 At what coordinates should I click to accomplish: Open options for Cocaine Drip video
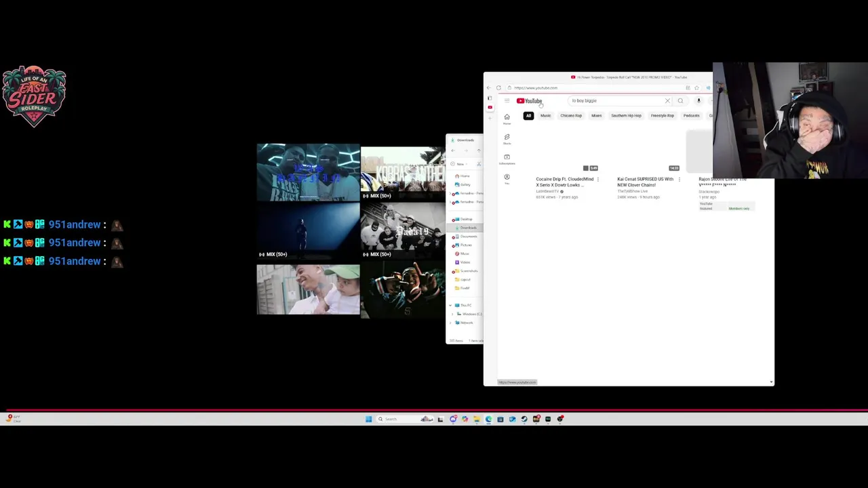(x=597, y=180)
